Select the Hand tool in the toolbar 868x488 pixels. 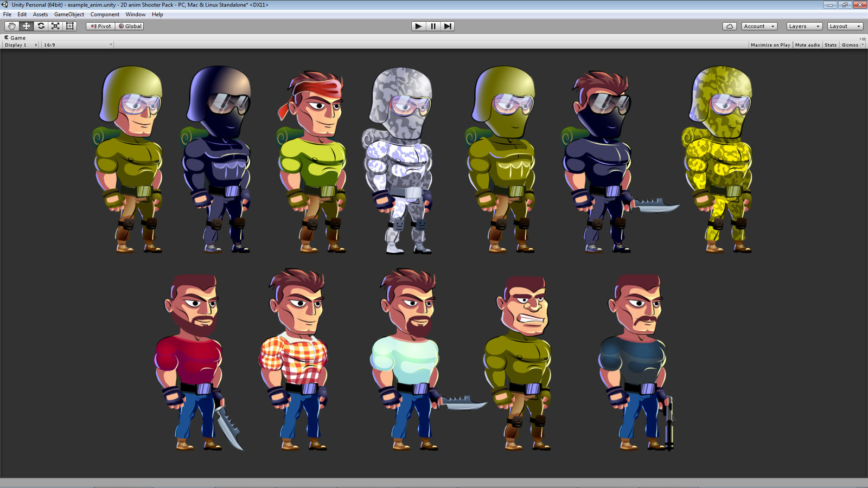[11, 25]
